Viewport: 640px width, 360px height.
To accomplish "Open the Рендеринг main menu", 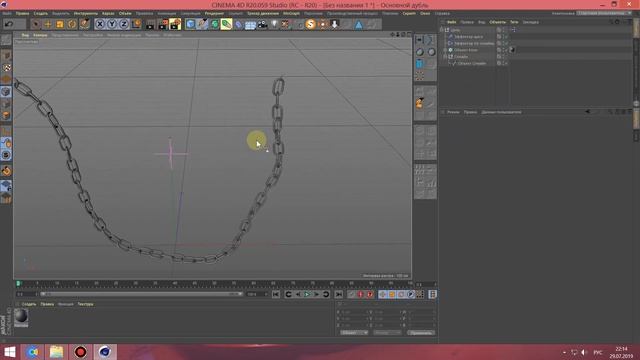I will click(214, 13).
